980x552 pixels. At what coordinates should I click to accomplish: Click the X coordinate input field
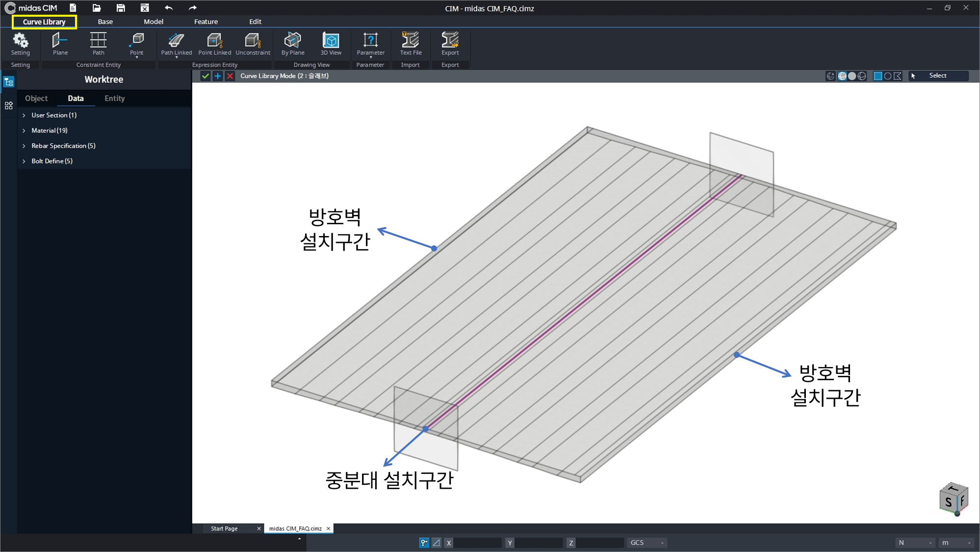pos(478,543)
